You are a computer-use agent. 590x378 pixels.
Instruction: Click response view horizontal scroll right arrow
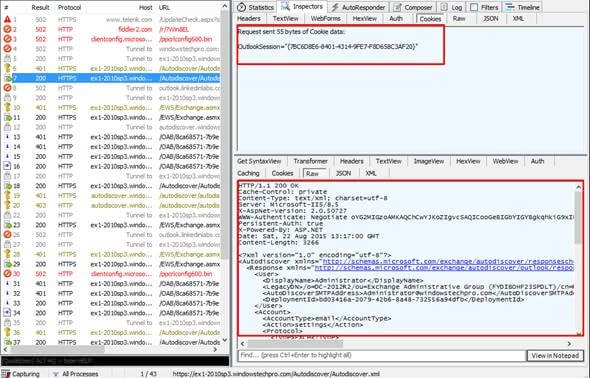569,343
